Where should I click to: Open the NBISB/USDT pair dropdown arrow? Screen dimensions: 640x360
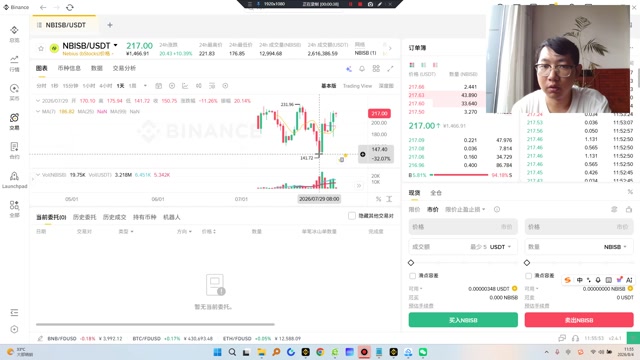click(x=116, y=45)
